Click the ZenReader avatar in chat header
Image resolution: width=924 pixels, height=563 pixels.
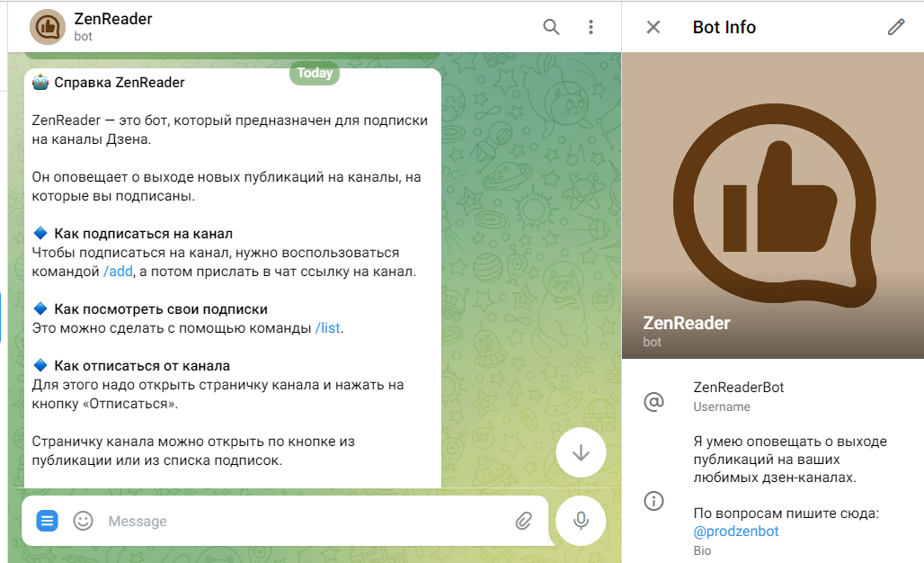[x=48, y=27]
